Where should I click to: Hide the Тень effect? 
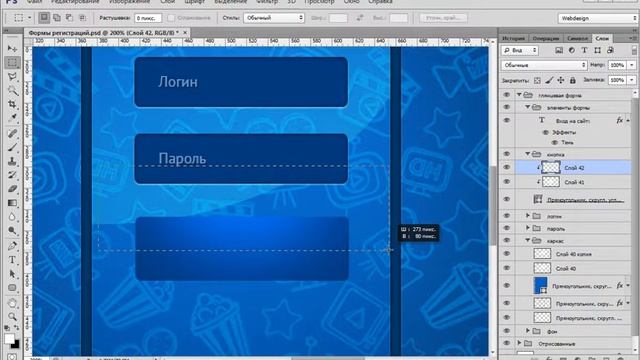click(554, 142)
